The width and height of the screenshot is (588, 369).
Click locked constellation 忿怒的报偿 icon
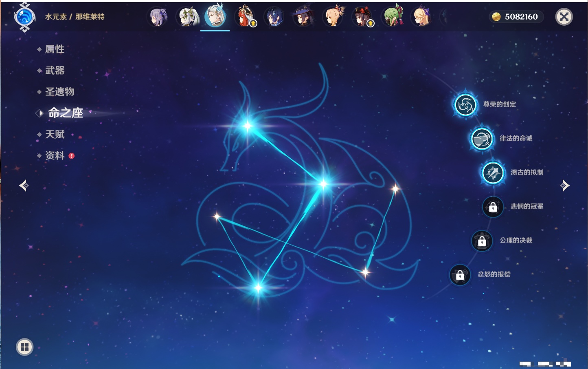tap(460, 275)
